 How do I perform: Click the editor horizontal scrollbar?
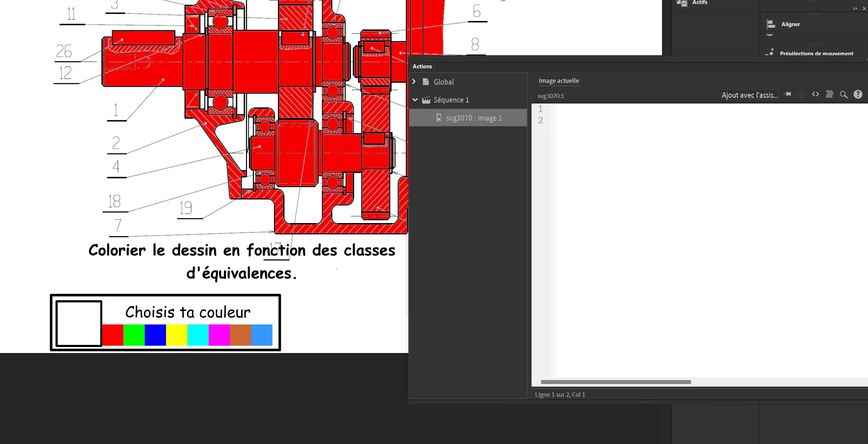[x=615, y=382]
